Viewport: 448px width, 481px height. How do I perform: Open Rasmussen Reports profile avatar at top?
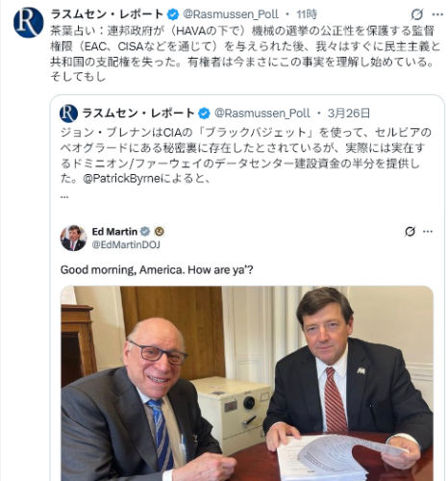click(29, 22)
